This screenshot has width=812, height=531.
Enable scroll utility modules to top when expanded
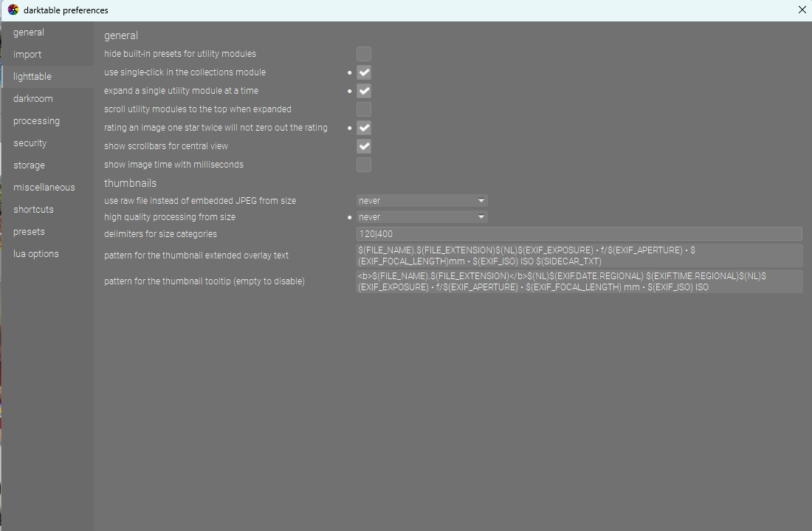pyautogui.click(x=364, y=109)
